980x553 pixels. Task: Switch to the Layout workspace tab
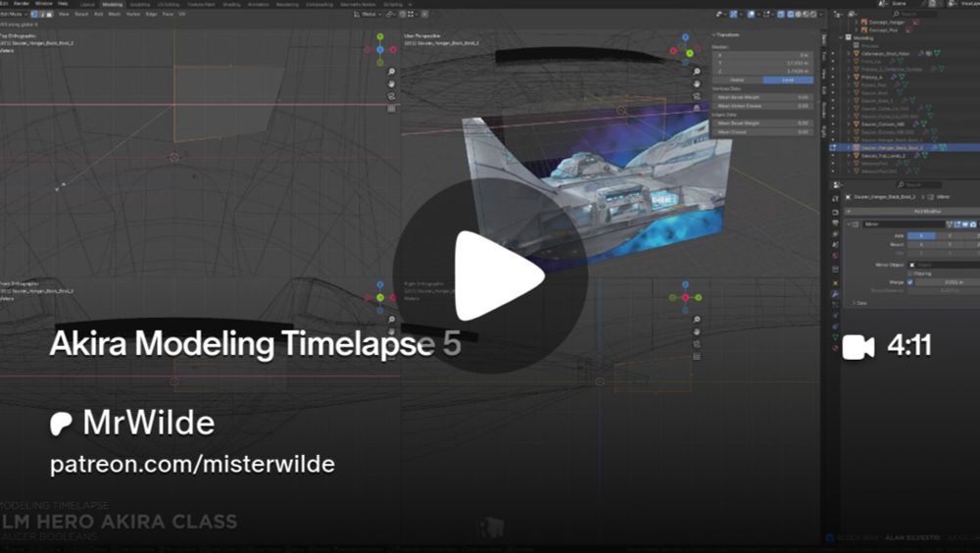tap(87, 4)
